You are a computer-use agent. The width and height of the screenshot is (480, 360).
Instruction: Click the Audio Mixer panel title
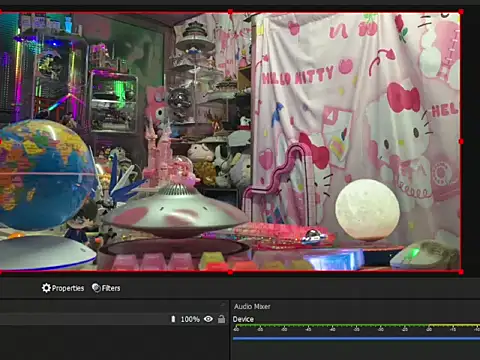(x=252, y=306)
